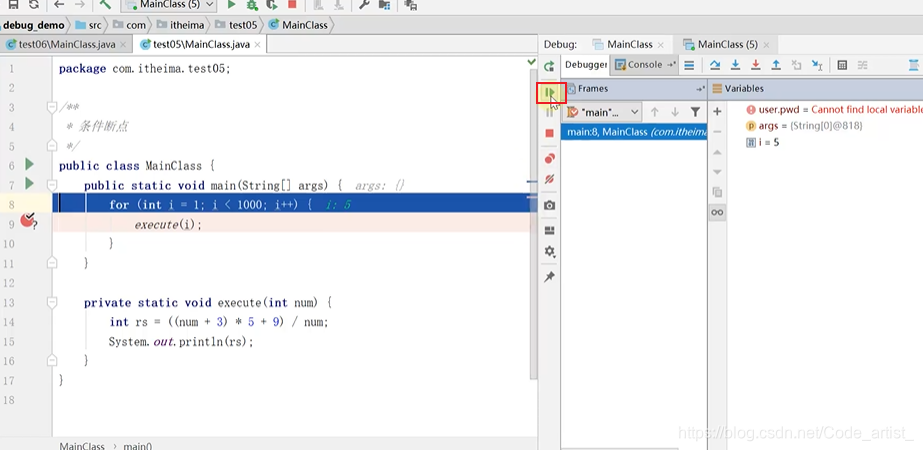Show execution point icon

point(689,65)
